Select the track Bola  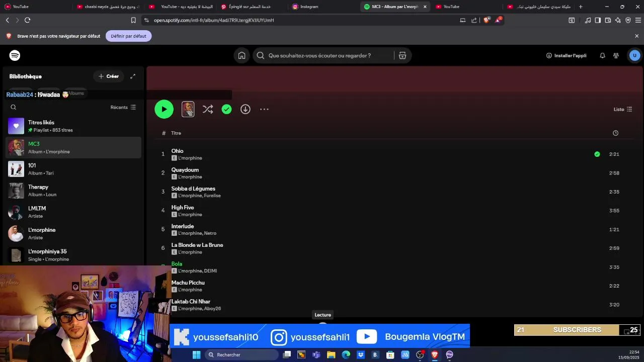(x=177, y=264)
